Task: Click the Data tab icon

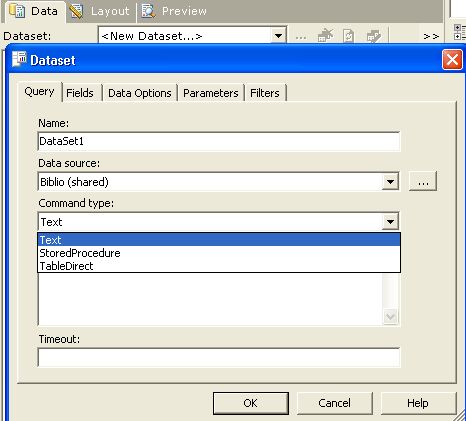Action: tap(17, 11)
